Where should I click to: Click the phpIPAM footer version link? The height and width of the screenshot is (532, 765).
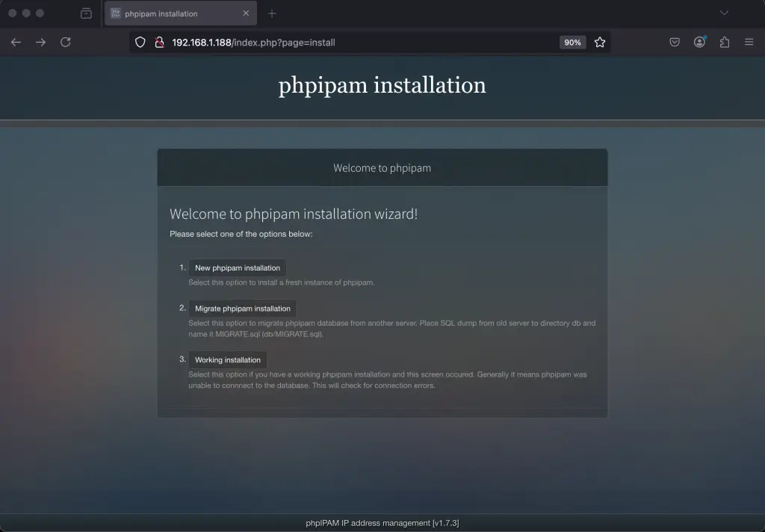[382, 523]
